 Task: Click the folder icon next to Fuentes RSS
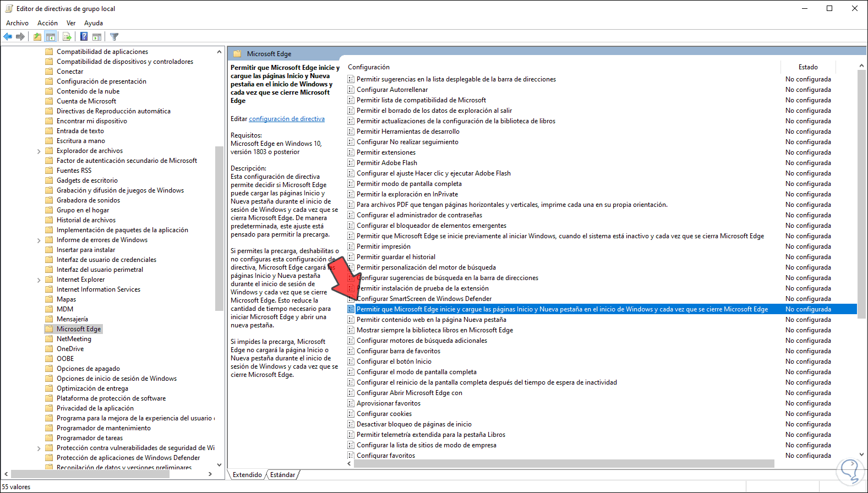click(x=49, y=171)
